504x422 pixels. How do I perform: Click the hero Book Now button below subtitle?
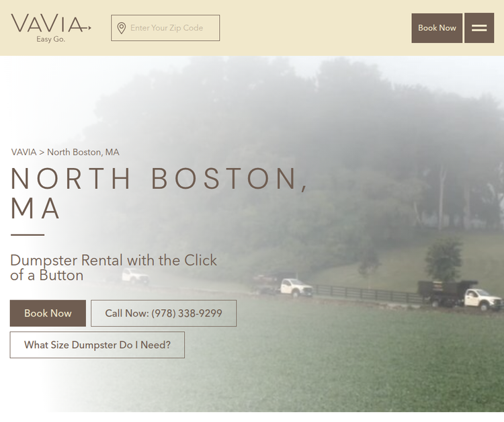48,313
